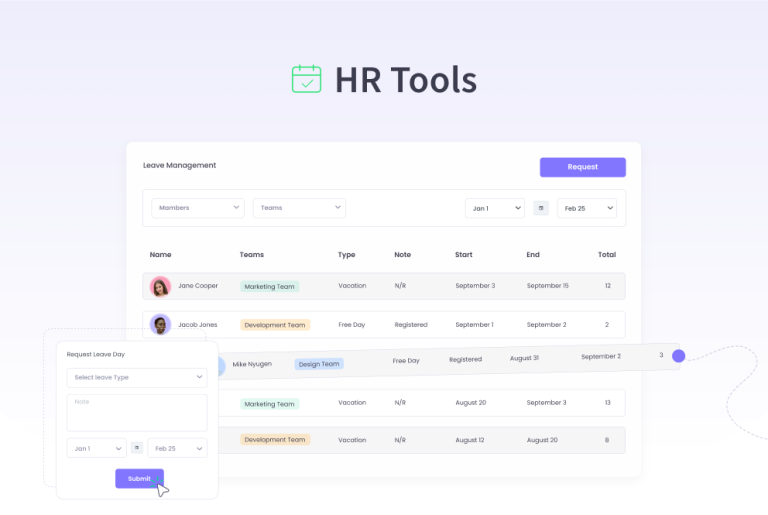Submit the leave day request form

click(x=139, y=479)
